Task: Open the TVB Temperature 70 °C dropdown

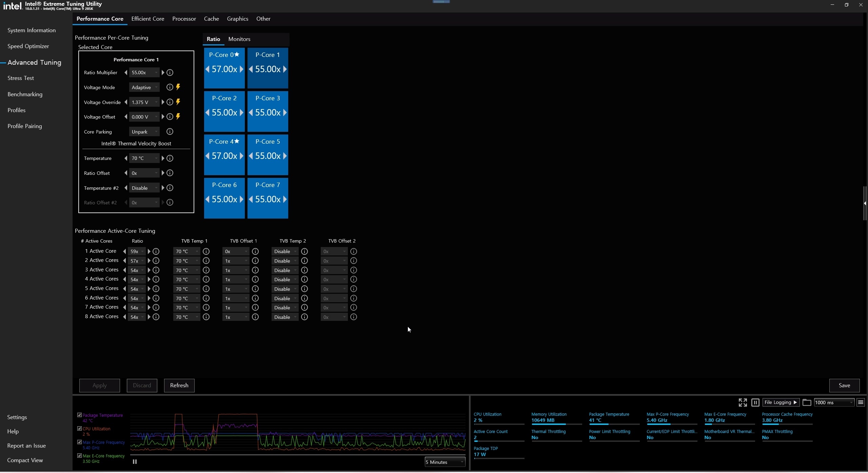Action: point(144,158)
